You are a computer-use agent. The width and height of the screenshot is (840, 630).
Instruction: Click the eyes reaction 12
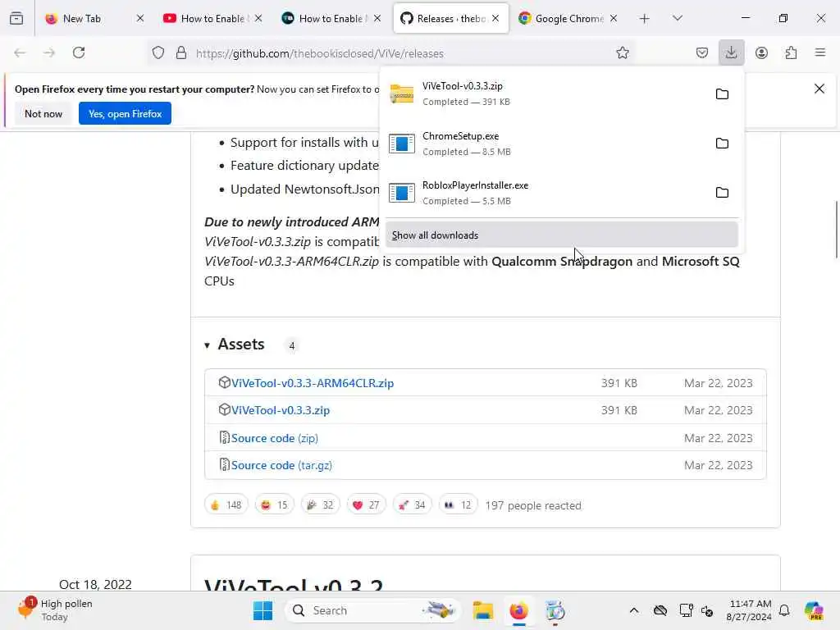458,504
